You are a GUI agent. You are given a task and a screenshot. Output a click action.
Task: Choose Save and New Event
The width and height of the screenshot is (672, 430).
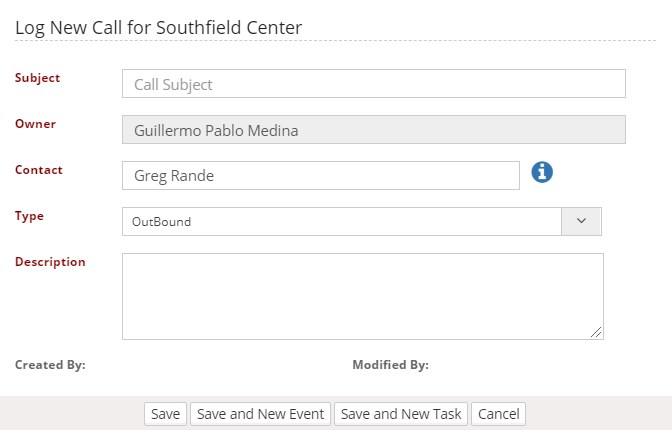coord(260,414)
